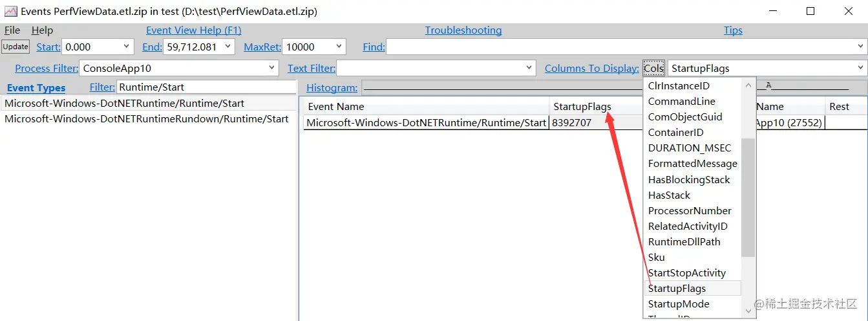The width and height of the screenshot is (868, 321).
Task: Click the Rest column header
Action: pyautogui.click(x=846, y=107)
